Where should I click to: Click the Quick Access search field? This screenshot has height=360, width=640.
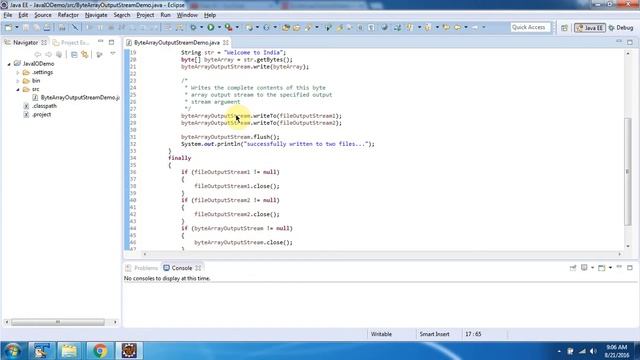click(x=530, y=27)
